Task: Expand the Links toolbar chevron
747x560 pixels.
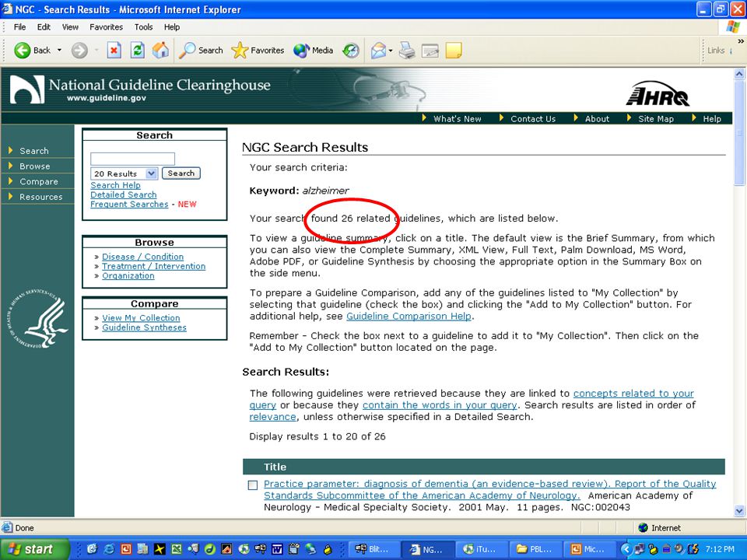Action: point(740,42)
